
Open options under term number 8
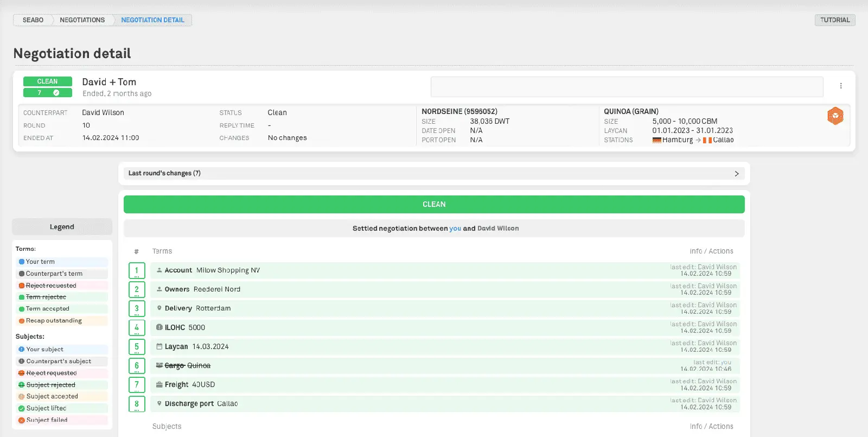(x=137, y=410)
